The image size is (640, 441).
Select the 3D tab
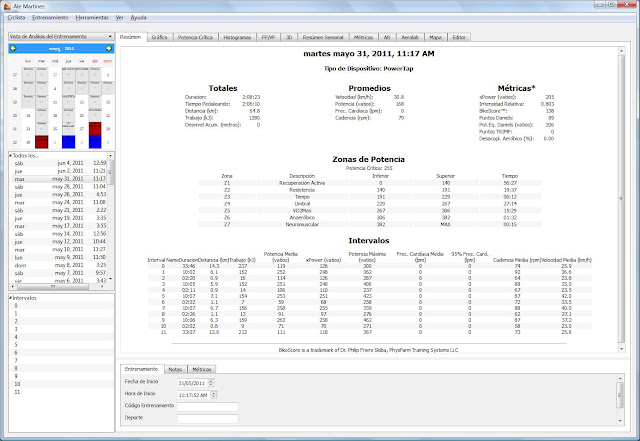(289, 37)
